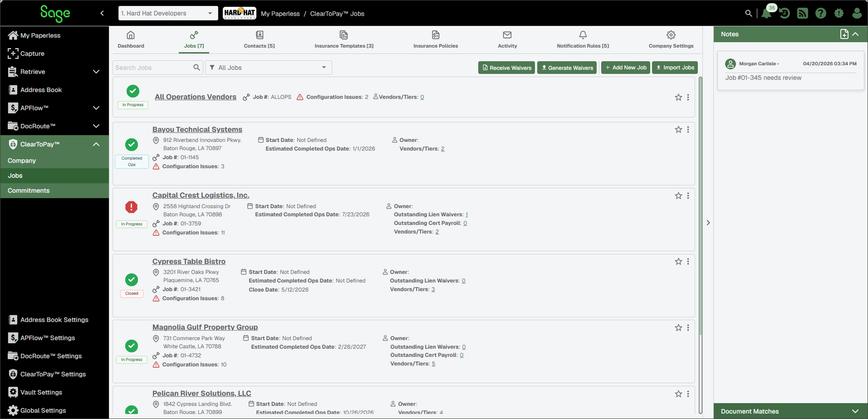The image size is (868, 419).
Task: Open kebab menu for Bayou Technical Systems
Action: click(688, 130)
